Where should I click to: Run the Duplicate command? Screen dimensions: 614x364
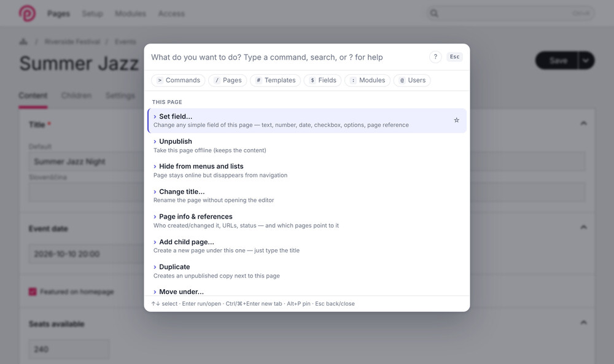click(x=307, y=271)
